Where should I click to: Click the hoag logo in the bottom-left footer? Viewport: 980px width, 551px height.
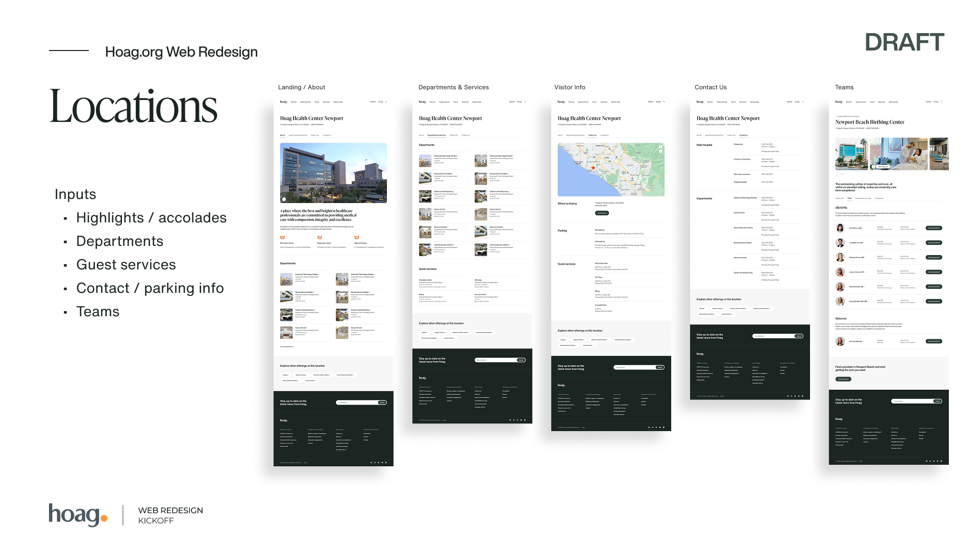pyautogui.click(x=78, y=514)
